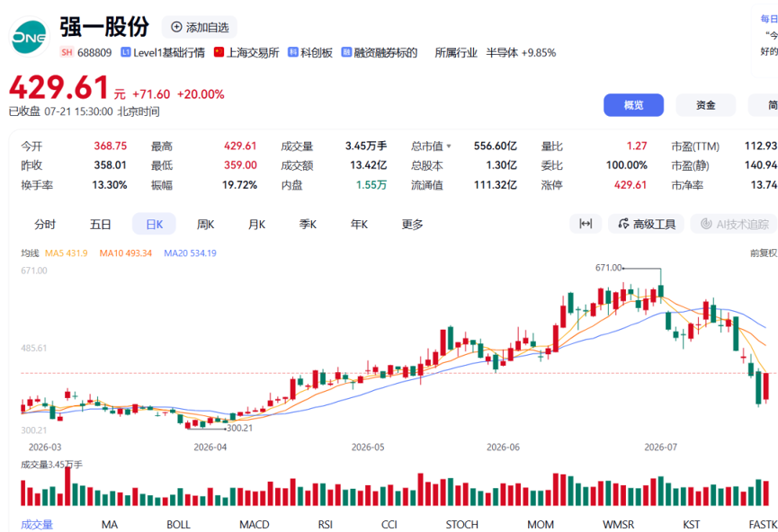
Task: Click the Level1基础行情 badge icon
Action: point(126,52)
